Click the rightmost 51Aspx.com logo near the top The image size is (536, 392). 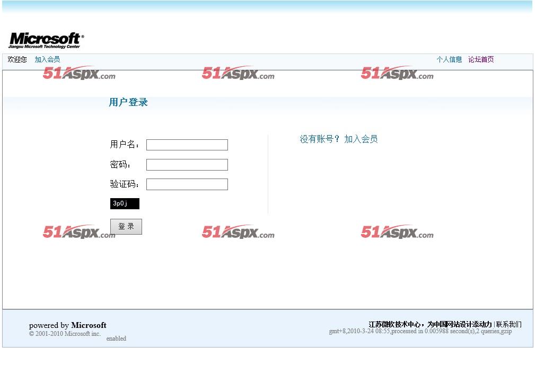tap(397, 74)
